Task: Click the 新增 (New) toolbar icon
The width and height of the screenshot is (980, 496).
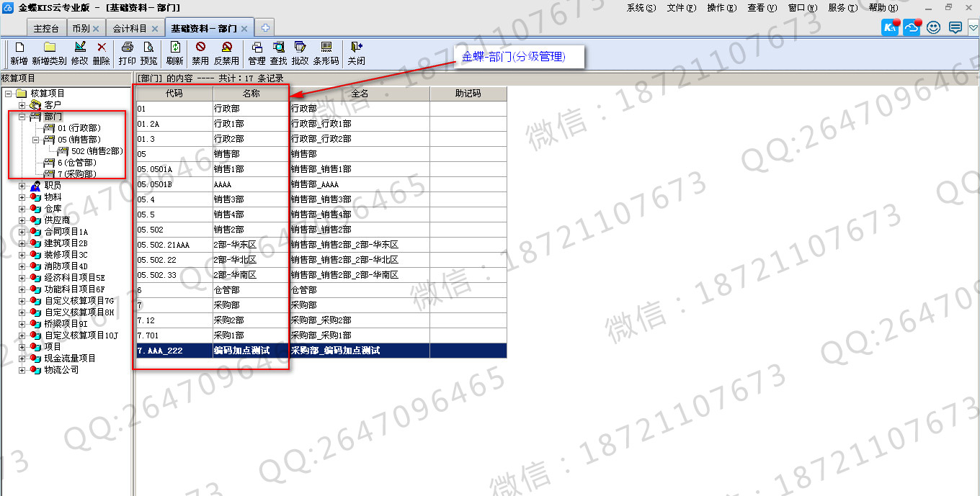Action: coord(19,48)
